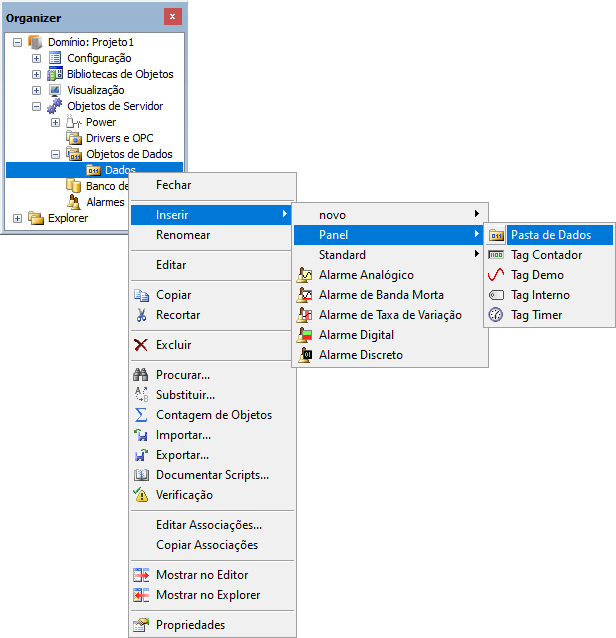Collapse the Objetos de Servidor node
Image resolution: width=616 pixels, height=638 pixels.
click(37, 106)
